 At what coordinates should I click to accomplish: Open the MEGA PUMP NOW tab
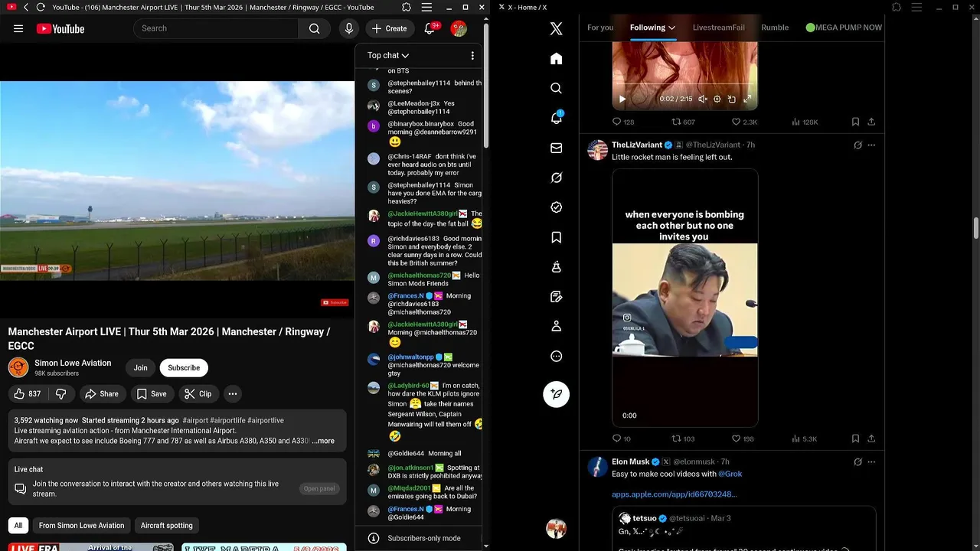(x=844, y=28)
